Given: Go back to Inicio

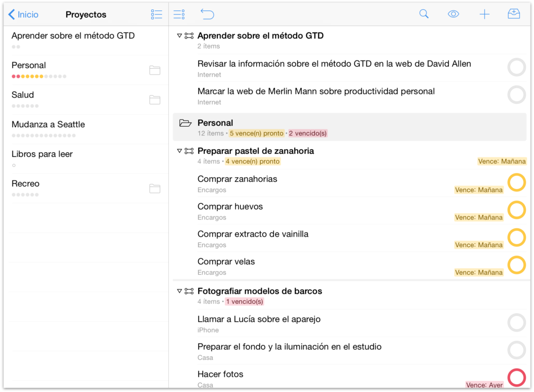Looking at the screenshot, I should click(23, 15).
